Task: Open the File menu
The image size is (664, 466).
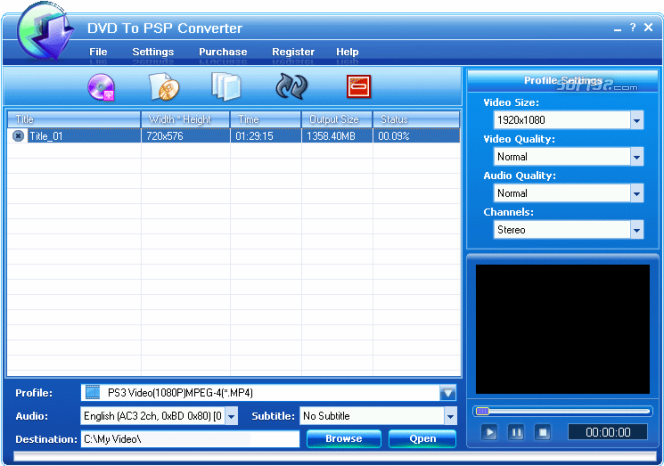Action: pyautogui.click(x=98, y=52)
